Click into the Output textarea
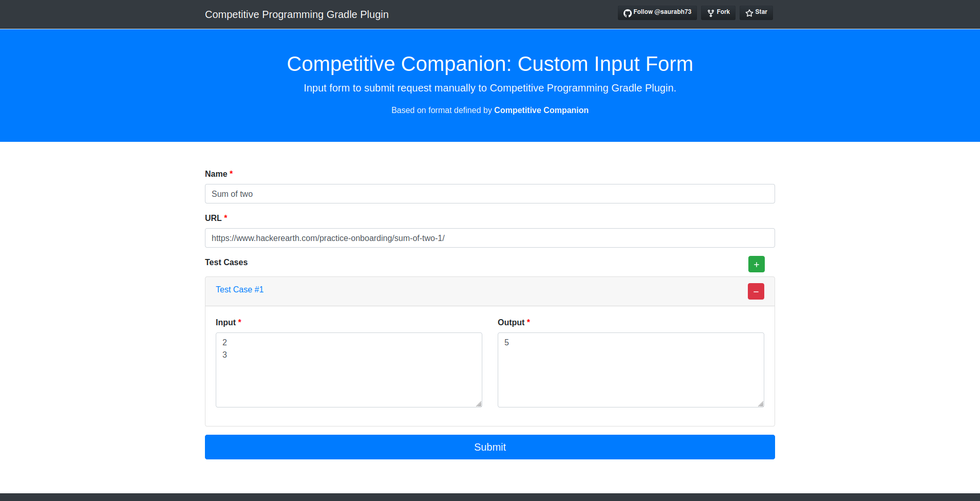Screen dimensions: 980x501 pyautogui.click(x=631, y=370)
